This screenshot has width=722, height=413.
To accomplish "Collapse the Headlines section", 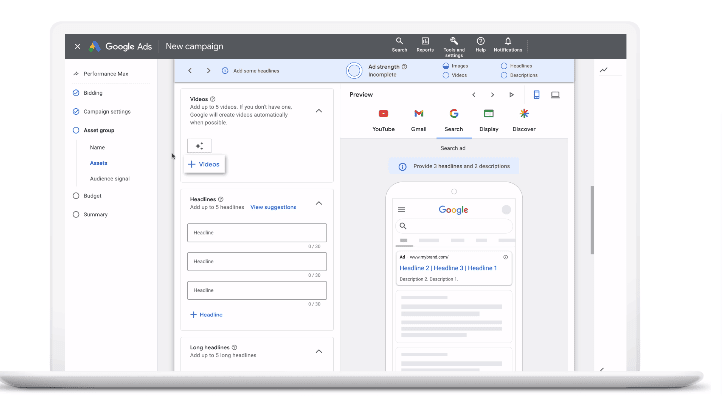I will click(319, 204).
